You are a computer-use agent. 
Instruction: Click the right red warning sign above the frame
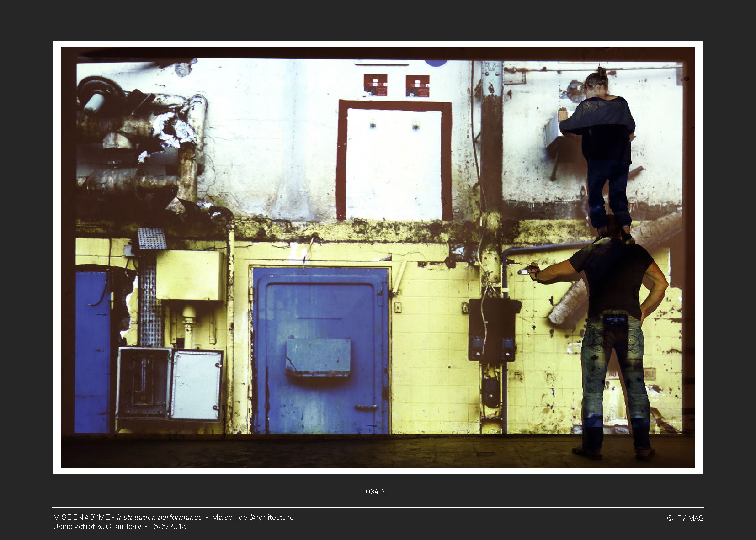click(x=417, y=86)
